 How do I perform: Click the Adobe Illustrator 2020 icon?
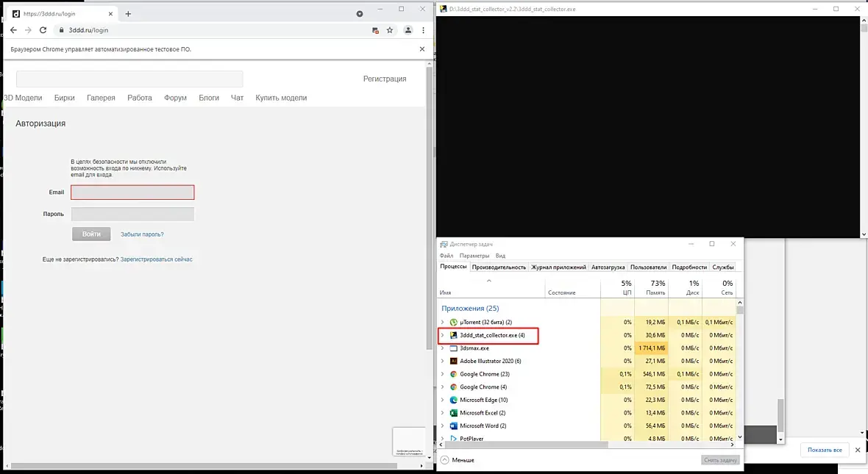click(x=453, y=361)
